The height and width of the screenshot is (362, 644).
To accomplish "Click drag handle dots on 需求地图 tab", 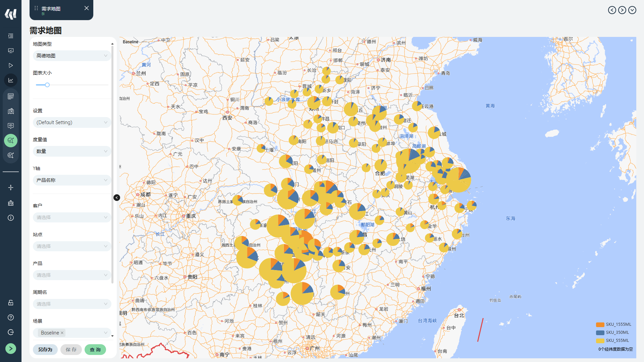I will point(36,8).
